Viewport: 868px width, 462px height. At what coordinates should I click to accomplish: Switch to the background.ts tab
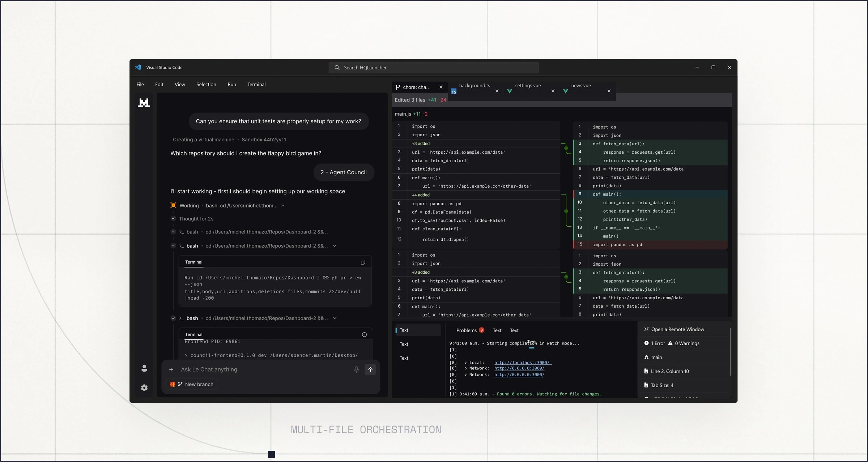476,91
